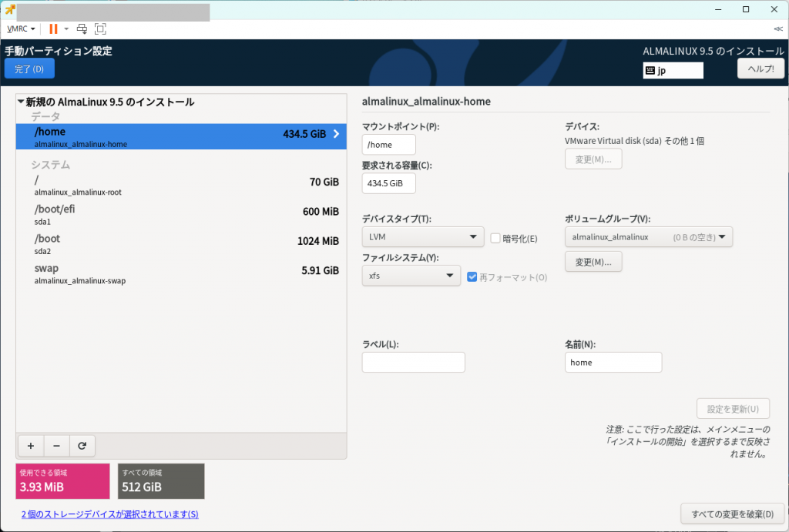Enable the 暗号化(E) checkbox

click(495, 239)
